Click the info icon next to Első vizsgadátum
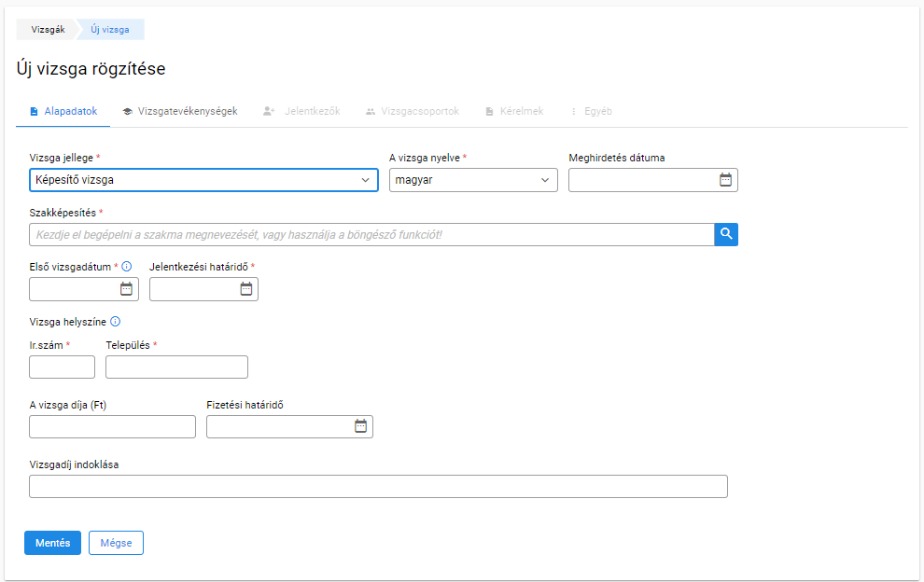 [127, 266]
